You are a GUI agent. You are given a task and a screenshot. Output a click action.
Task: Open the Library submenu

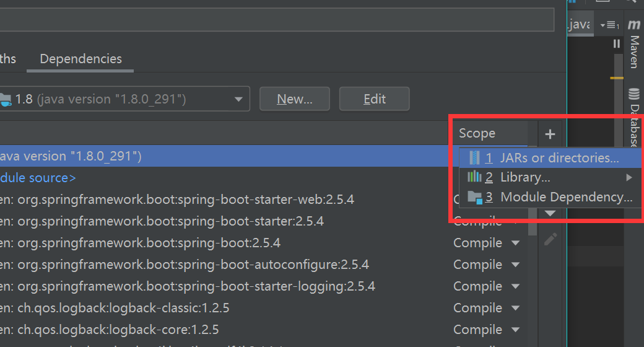pos(550,178)
